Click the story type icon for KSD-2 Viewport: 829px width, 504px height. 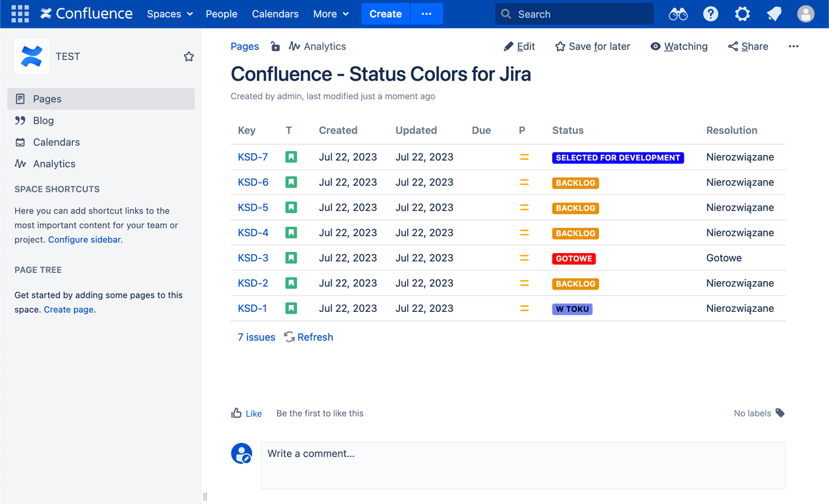[x=291, y=283]
